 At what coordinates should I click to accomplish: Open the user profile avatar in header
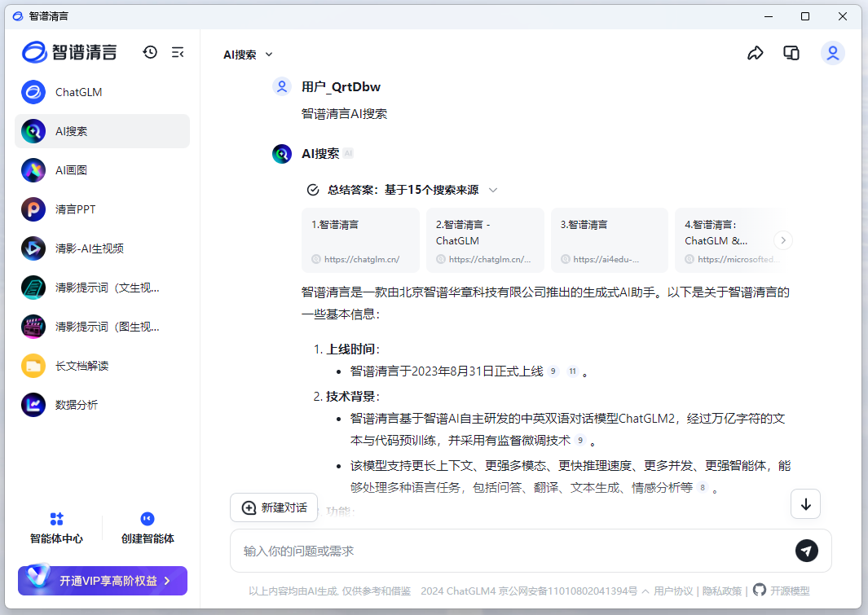833,53
